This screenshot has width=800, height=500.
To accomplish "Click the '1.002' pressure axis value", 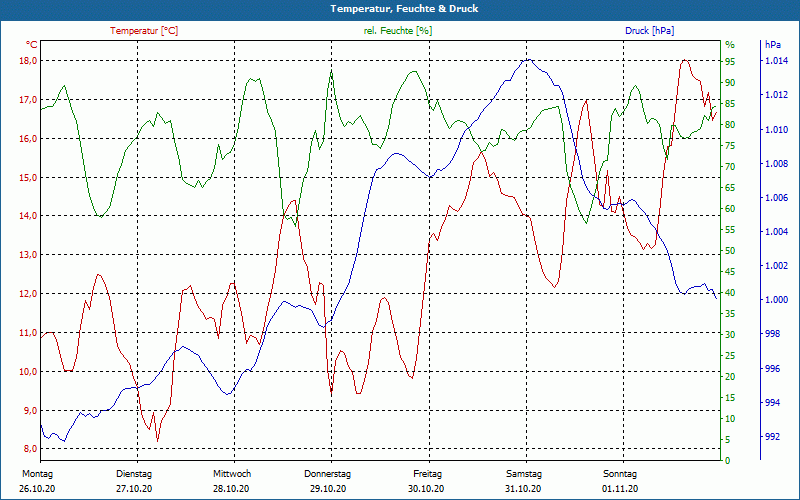I will [776, 266].
